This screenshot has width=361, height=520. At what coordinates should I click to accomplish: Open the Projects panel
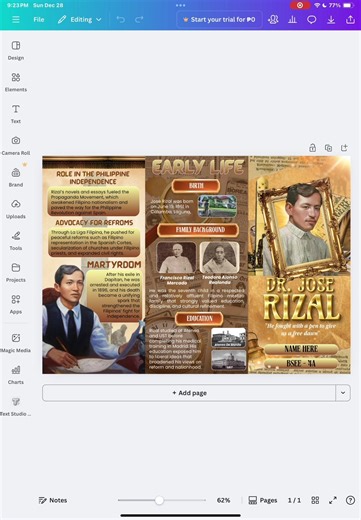click(x=16, y=272)
